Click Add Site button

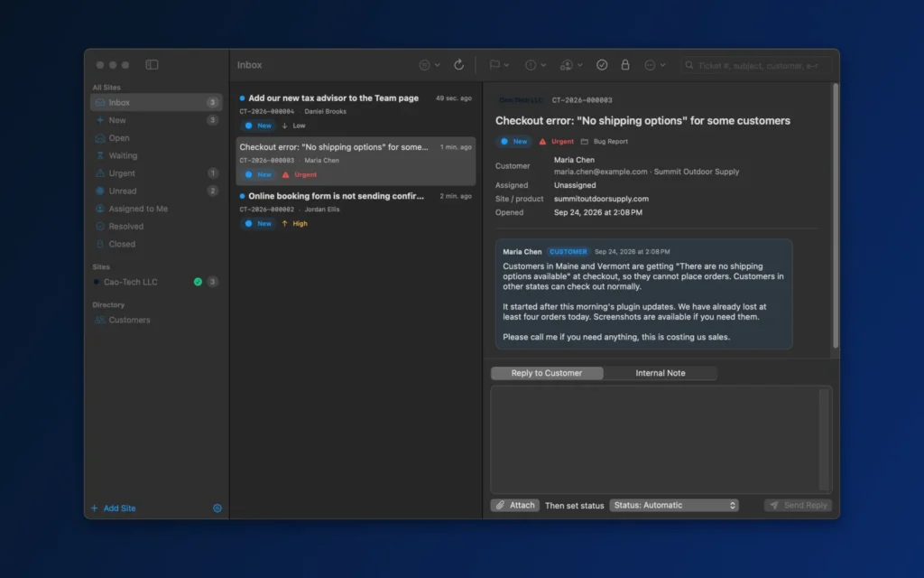pos(113,508)
